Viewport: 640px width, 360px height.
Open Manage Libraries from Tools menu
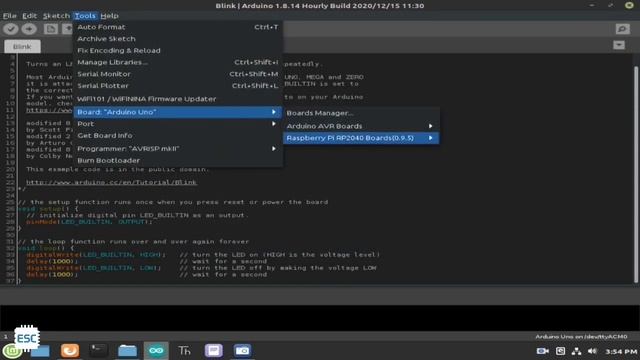178,62
